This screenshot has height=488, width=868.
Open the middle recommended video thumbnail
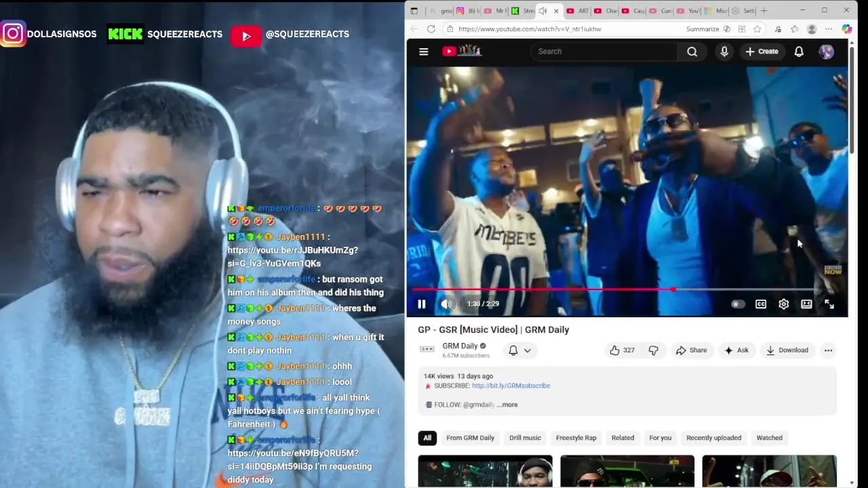point(627,471)
